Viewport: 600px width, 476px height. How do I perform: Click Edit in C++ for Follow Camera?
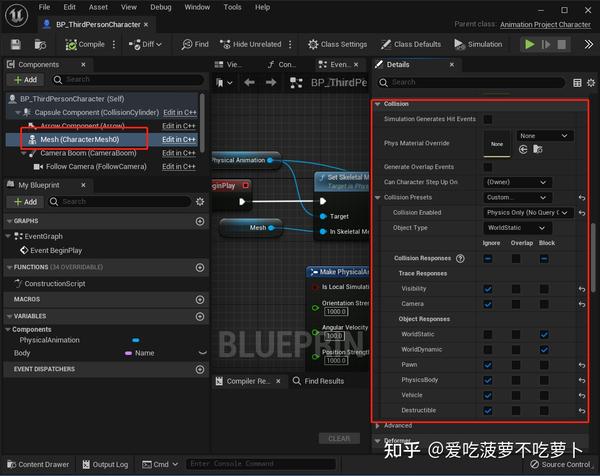[x=179, y=167]
